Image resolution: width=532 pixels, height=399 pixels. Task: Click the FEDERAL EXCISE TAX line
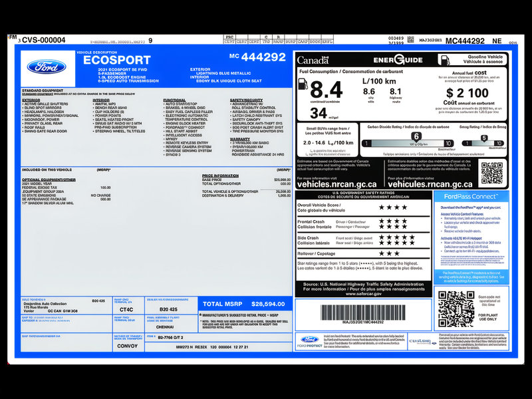[x=66, y=188]
